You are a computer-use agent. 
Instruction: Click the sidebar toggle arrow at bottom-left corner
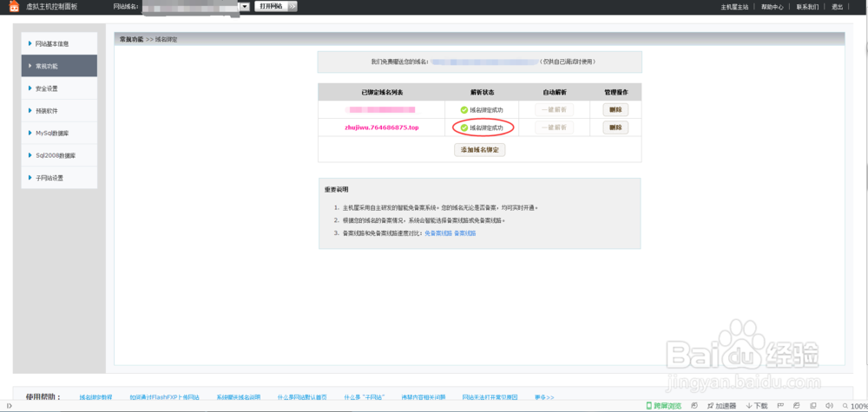point(9,406)
